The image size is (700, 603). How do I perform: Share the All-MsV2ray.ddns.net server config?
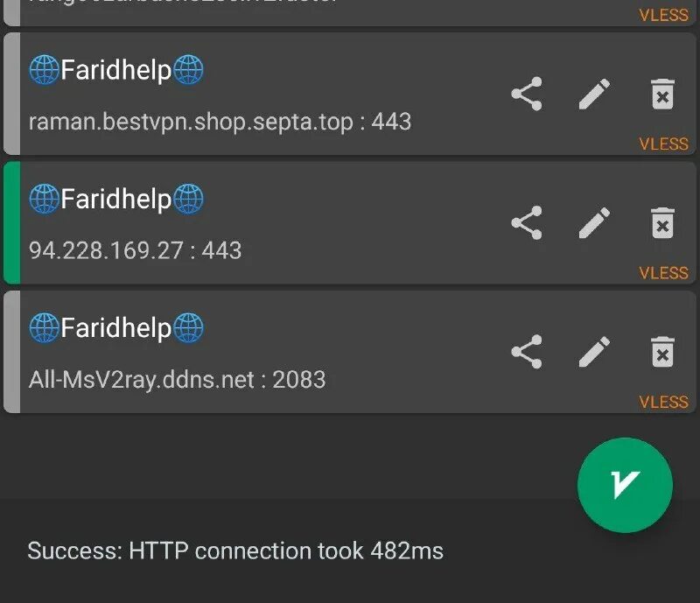[x=526, y=352]
